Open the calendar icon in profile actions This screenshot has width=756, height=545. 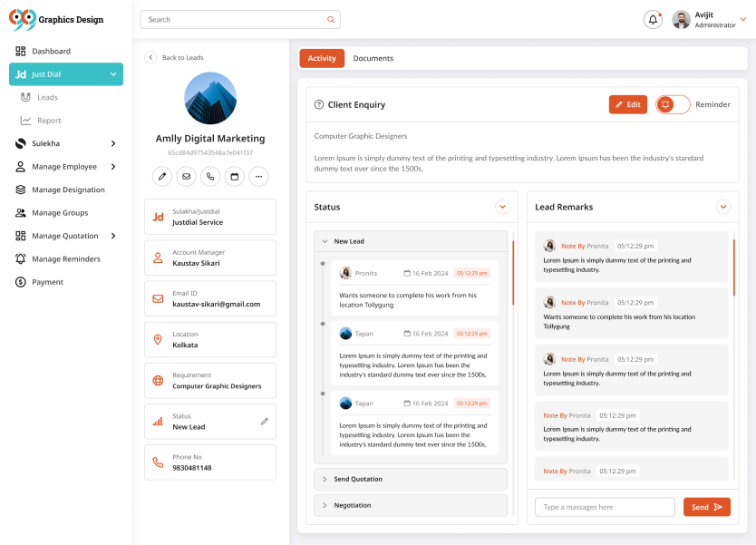pos(234,176)
